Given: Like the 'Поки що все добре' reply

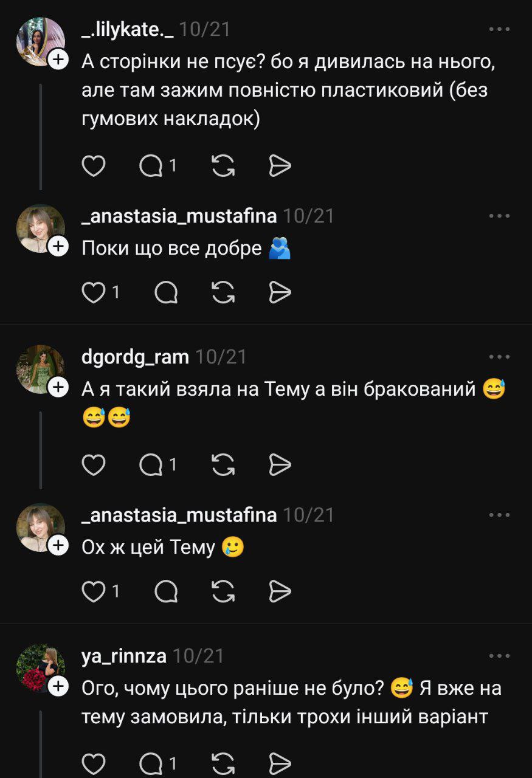Looking at the screenshot, I should (x=94, y=293).
